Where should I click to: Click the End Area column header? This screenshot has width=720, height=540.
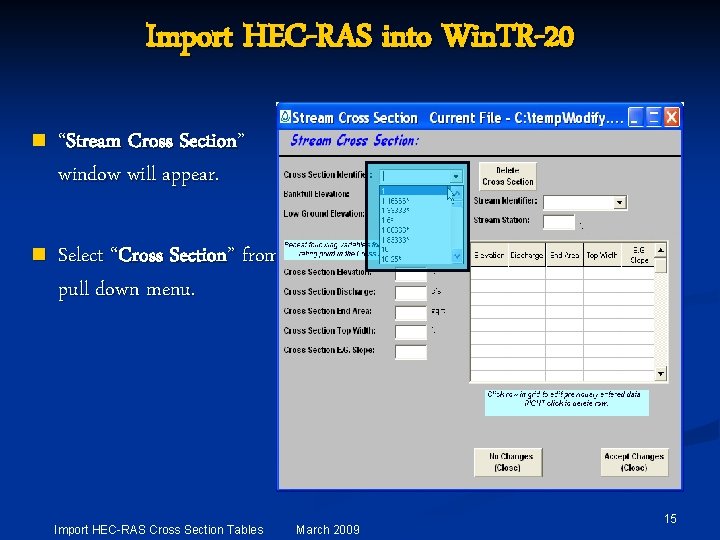point(564,255)
